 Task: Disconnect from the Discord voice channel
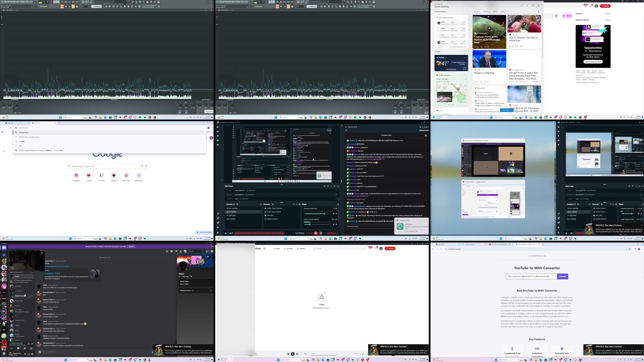tap(32, 344)
